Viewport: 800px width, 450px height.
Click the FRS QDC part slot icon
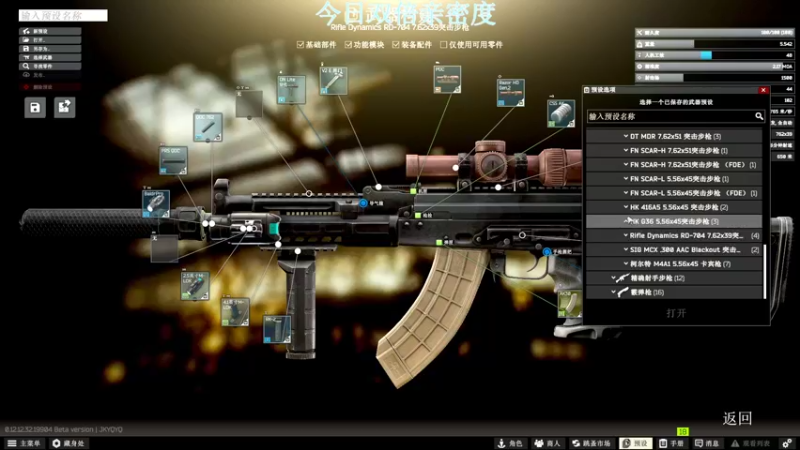[x=173, y=160]
